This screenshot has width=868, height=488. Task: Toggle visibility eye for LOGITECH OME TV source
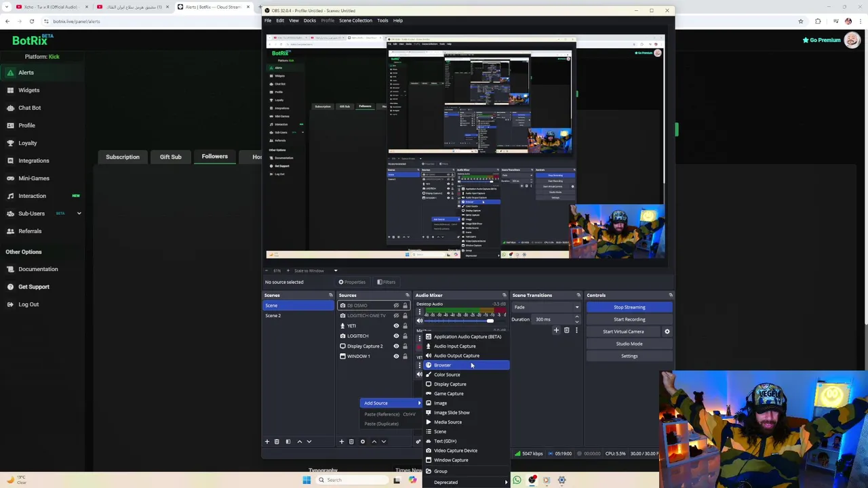tap(396, 316)
